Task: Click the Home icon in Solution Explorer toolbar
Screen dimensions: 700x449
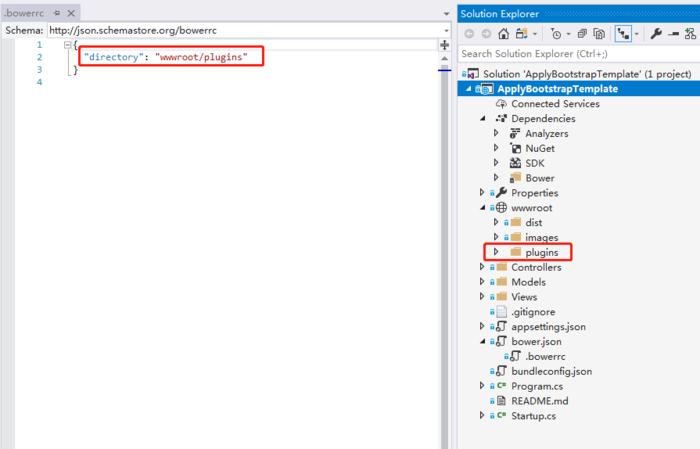Action: [x=504, y=33]
